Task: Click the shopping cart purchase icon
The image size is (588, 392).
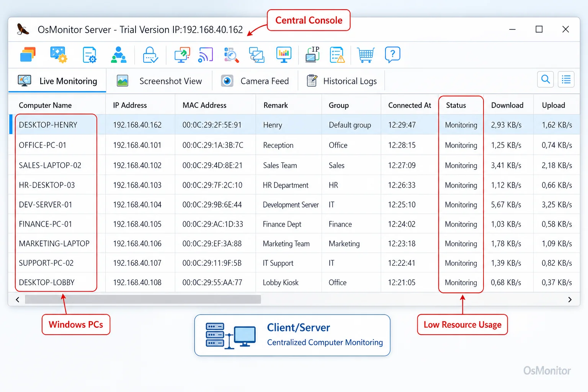Action: (366, 55)
